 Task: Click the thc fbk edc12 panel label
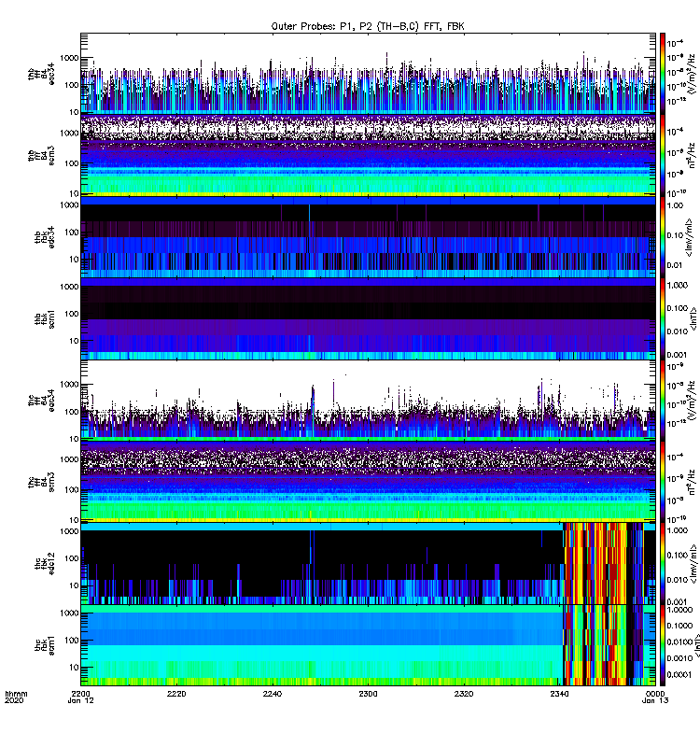tap(45, 564)
